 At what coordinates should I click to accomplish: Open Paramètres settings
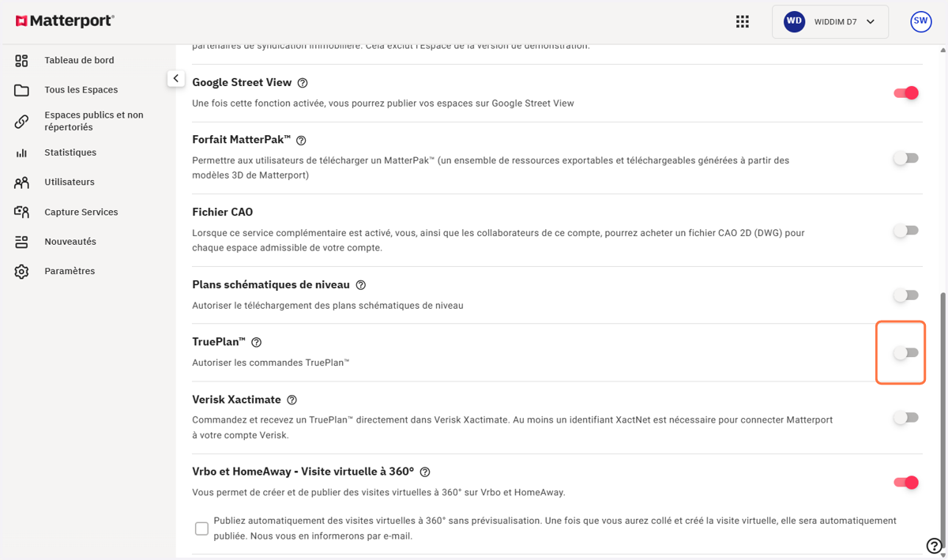70,271
